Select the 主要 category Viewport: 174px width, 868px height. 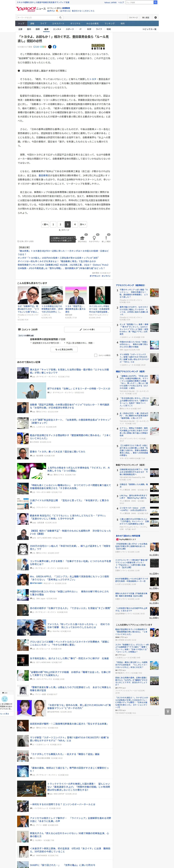click(x=20, y=29)
